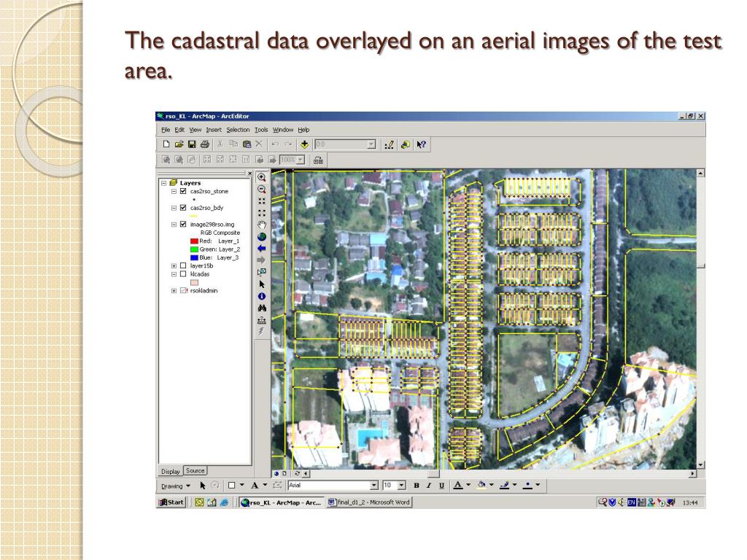747x560 pixels.
Task: Activate the What's This help pointer
Action: click(421, 145)
